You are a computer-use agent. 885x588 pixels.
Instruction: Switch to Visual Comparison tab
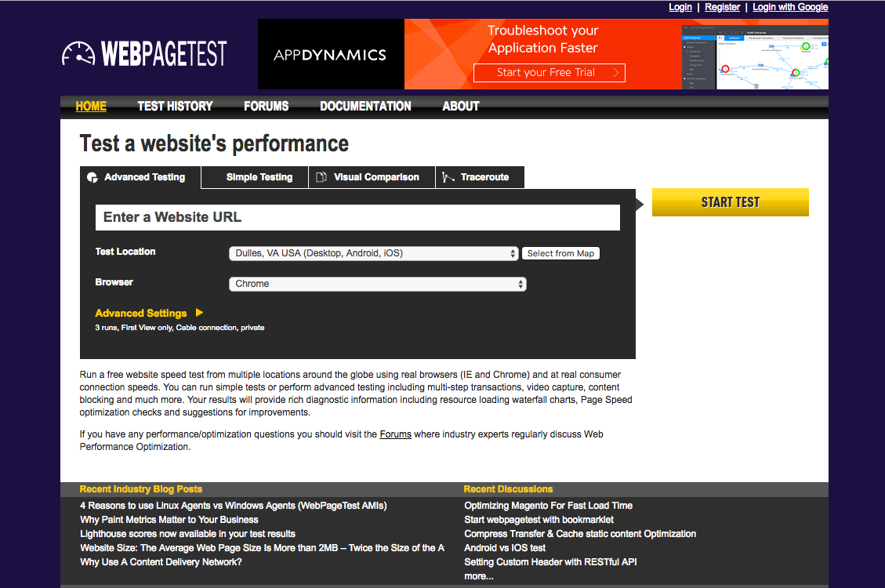(372, 177)
